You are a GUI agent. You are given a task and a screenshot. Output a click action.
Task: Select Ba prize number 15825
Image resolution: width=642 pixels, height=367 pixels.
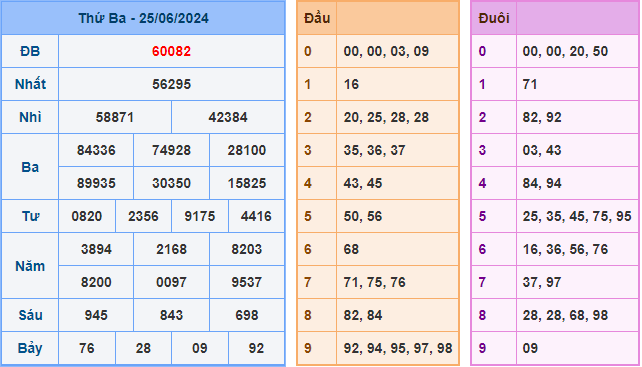coord(247,183)
